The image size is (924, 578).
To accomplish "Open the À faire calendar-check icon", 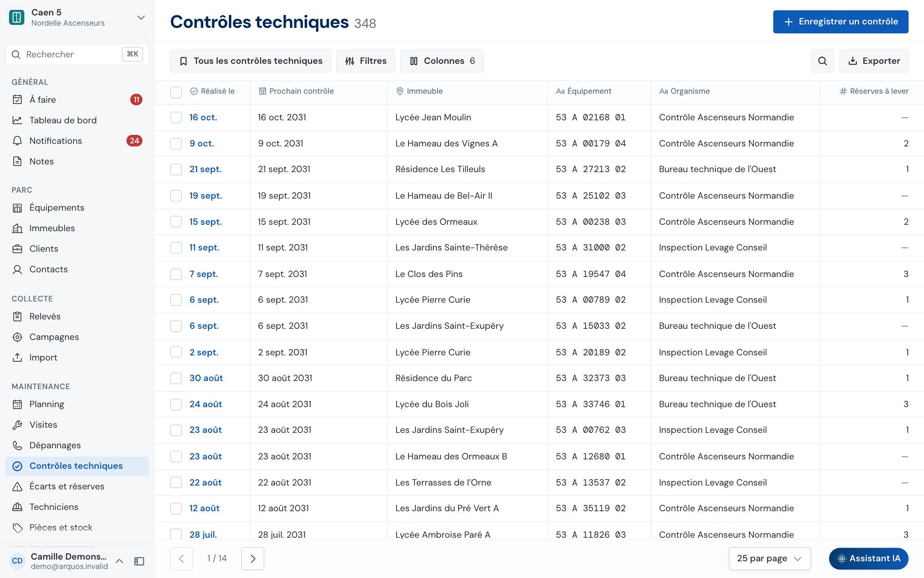I will pyautogui.click(x=17, y=100).
